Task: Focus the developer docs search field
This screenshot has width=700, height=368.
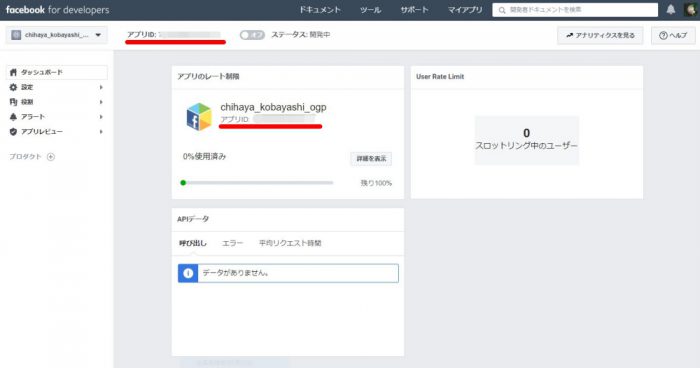Action: click(x=575, y=10)
